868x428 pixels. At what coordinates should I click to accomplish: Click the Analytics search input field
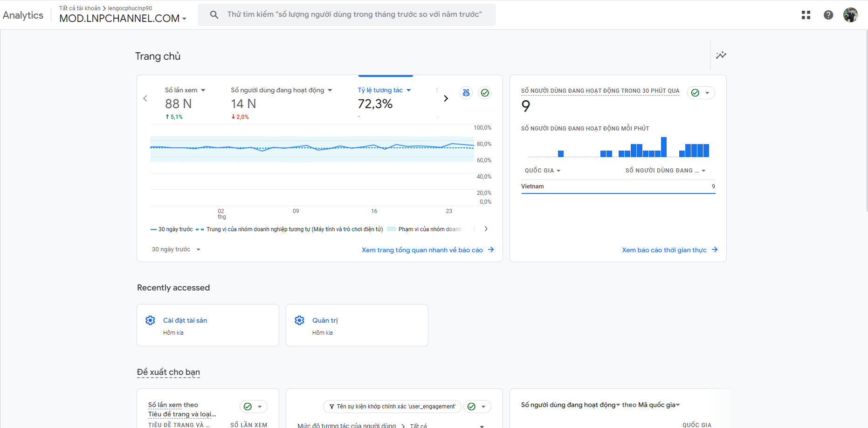[354, 14]
